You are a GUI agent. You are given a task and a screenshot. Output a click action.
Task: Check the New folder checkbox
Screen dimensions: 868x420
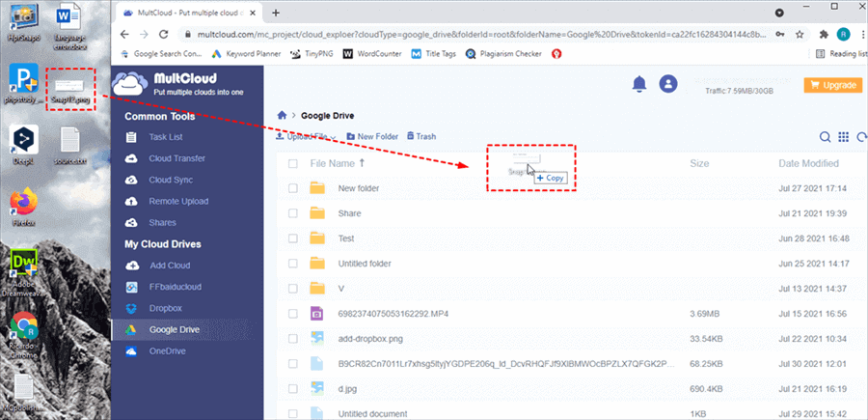tap(293, 188)
